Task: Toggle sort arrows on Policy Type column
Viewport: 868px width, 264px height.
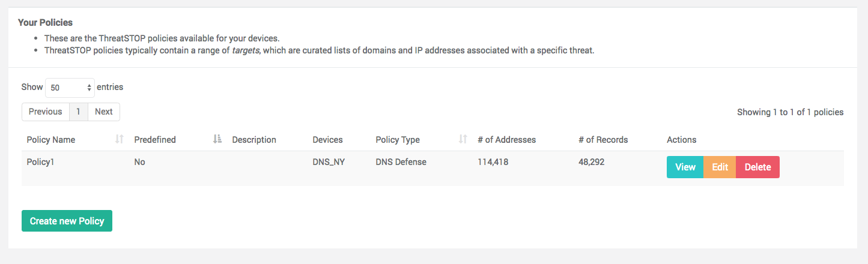Action: pos(463,139)
